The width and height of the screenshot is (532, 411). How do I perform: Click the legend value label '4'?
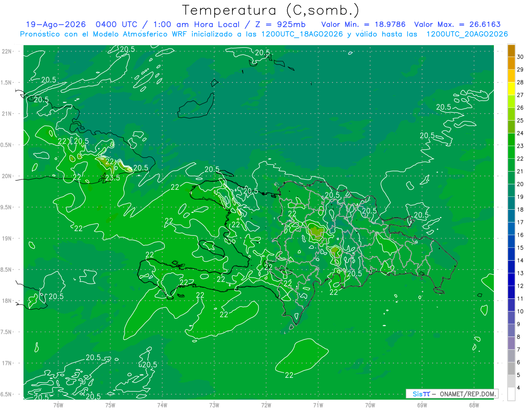519,388
